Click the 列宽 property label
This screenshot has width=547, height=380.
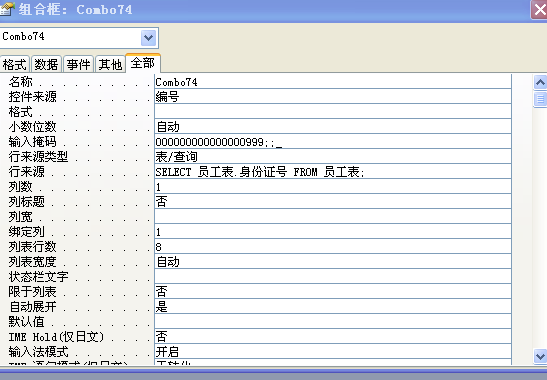tap(21, 217)
